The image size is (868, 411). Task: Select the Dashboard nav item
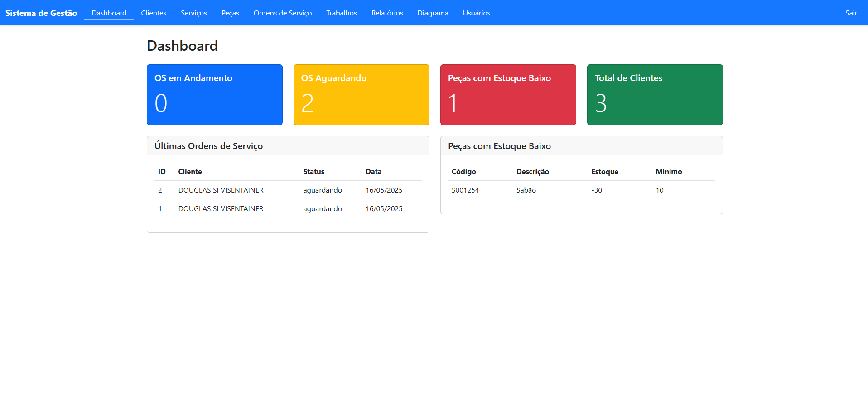[x=109, y=13]
